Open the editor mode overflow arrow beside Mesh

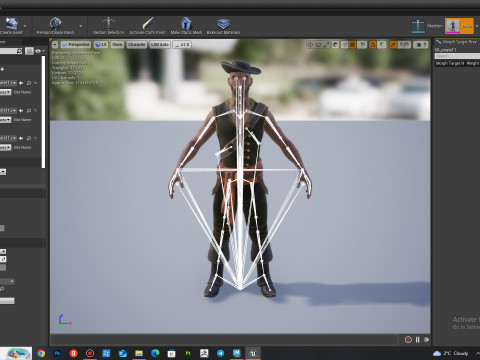(x=477, y=26)
